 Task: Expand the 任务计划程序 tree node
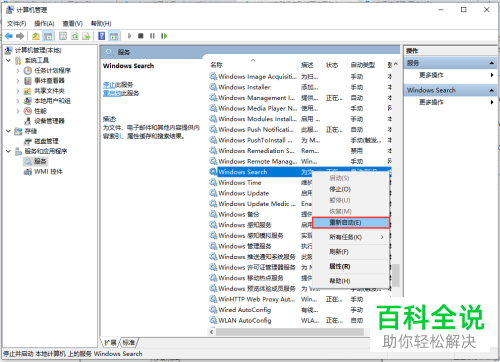point(18,70)
